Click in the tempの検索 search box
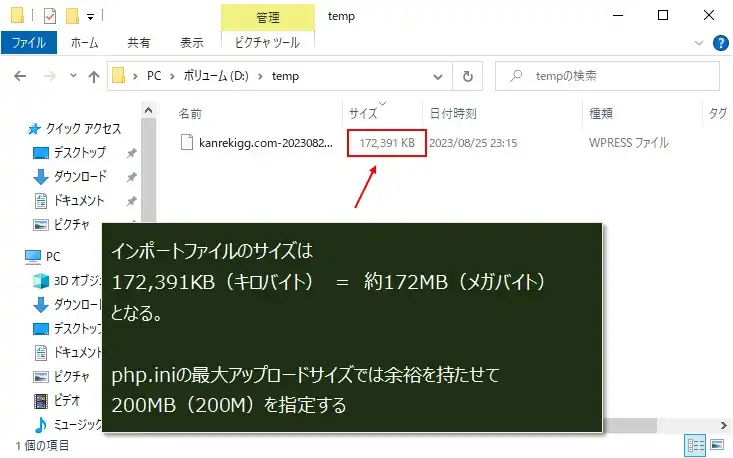This screenshot has height=458, width=733. 610,76
